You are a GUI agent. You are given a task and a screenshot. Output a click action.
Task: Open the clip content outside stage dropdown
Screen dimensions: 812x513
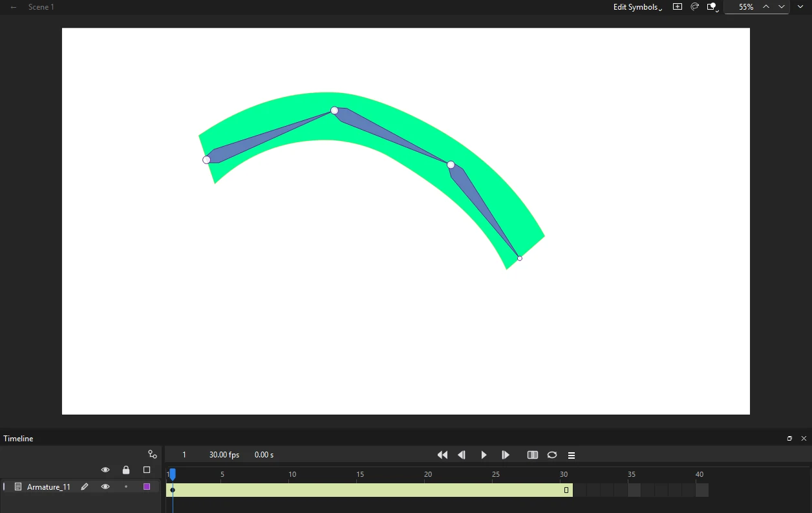coord(712,7)
